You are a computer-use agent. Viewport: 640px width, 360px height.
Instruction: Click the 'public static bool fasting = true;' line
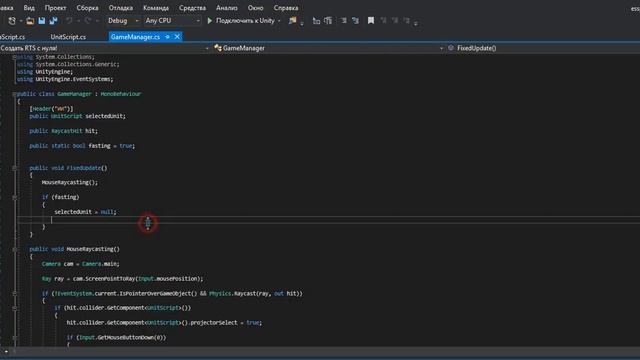[82, 146]
